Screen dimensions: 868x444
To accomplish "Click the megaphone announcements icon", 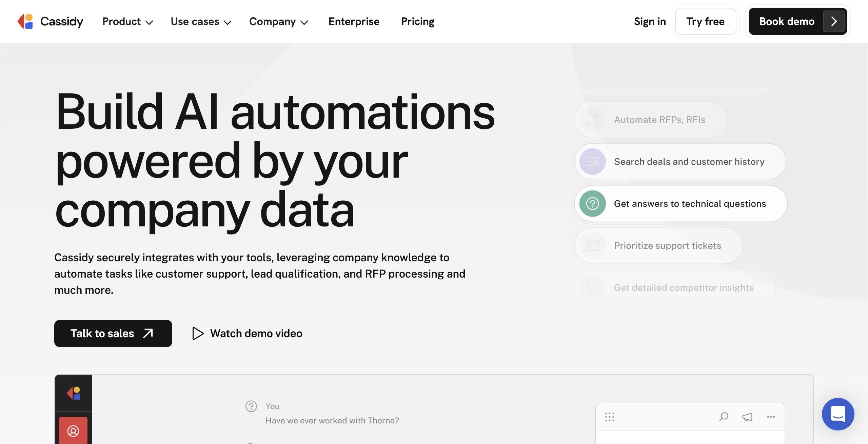I will (x=747, y=417).
